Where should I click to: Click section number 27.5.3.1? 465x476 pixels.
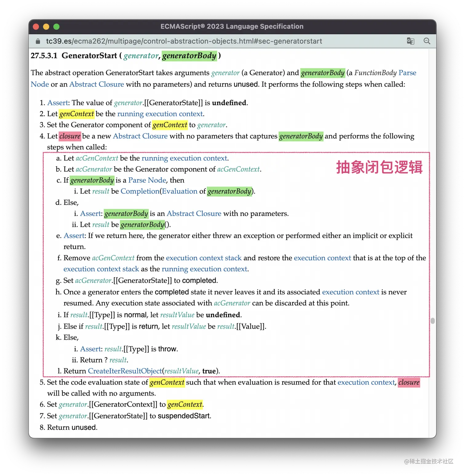pos(44,56)
